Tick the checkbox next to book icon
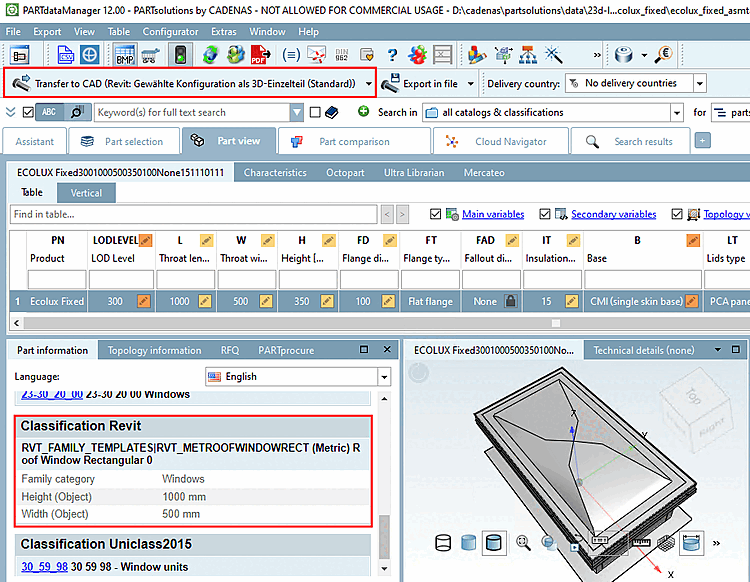 (x=315, y=112)
